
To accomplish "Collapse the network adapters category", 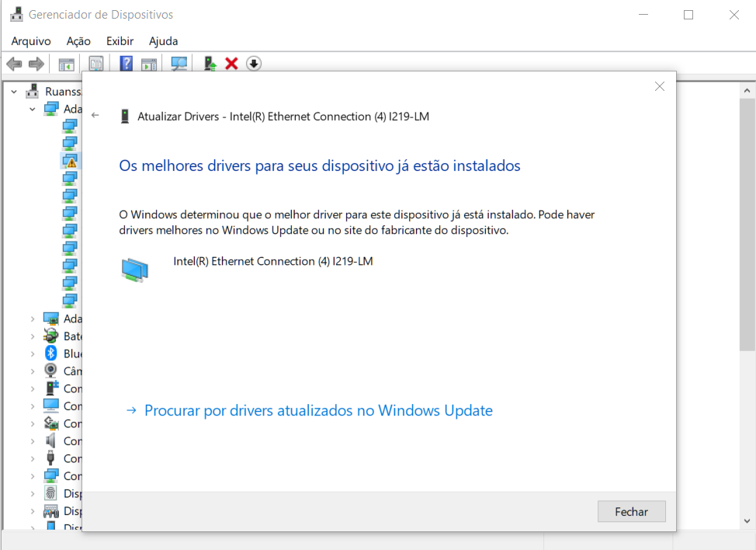I will pyautogui.click(x=33, y=110).
